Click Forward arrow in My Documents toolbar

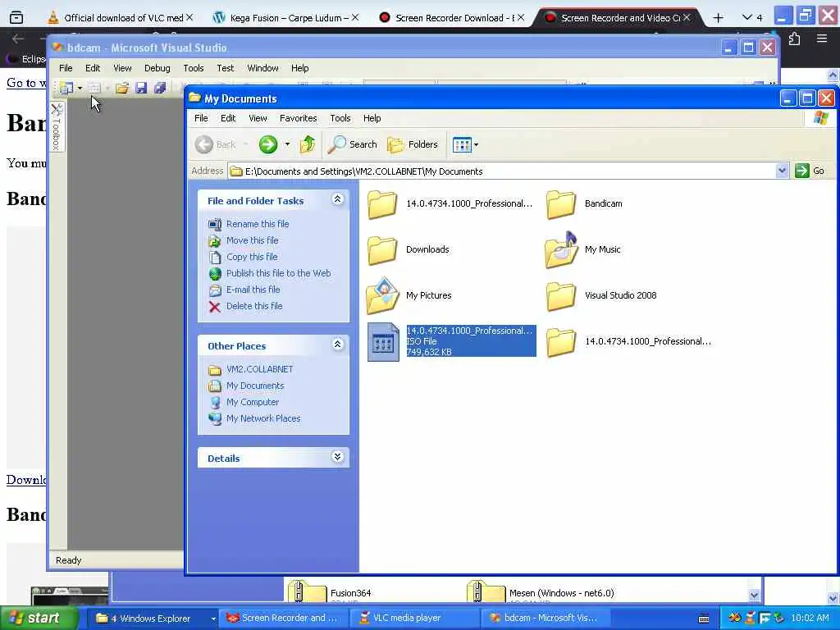268,144
